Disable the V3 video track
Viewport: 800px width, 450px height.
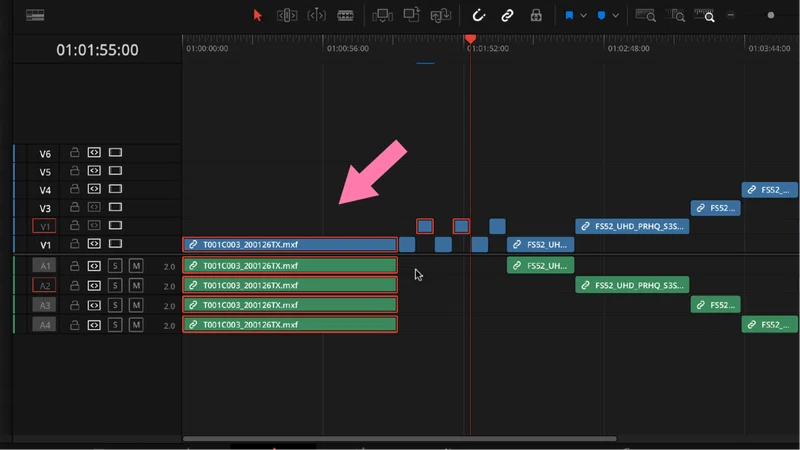click(115, 207)
